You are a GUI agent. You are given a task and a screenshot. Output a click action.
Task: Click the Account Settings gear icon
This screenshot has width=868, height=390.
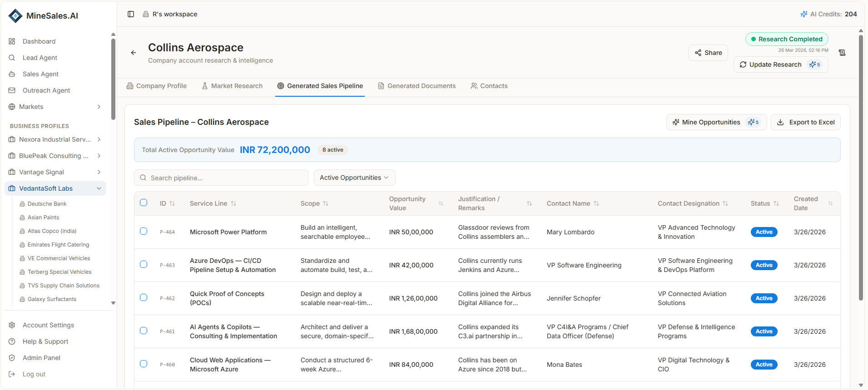click(x=12, y=325)
